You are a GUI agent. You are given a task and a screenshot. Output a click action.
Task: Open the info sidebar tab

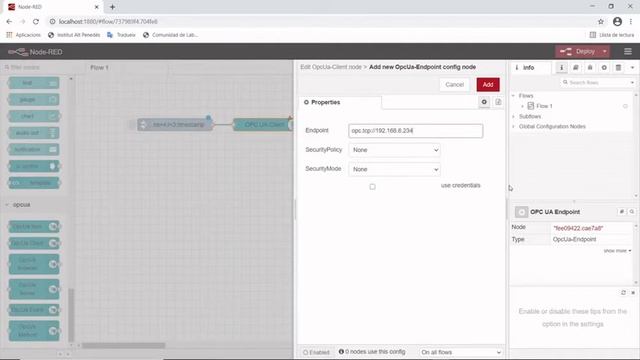tap(531, 68)
